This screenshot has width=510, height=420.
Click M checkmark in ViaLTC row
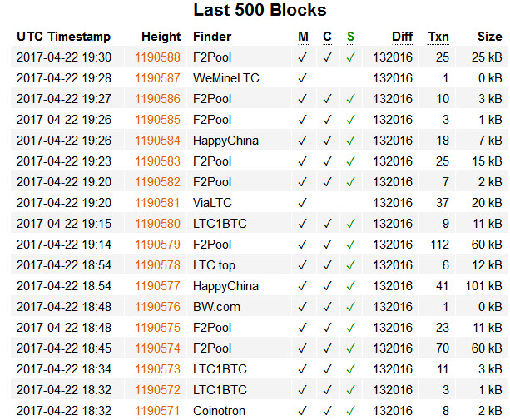point(303,203)
